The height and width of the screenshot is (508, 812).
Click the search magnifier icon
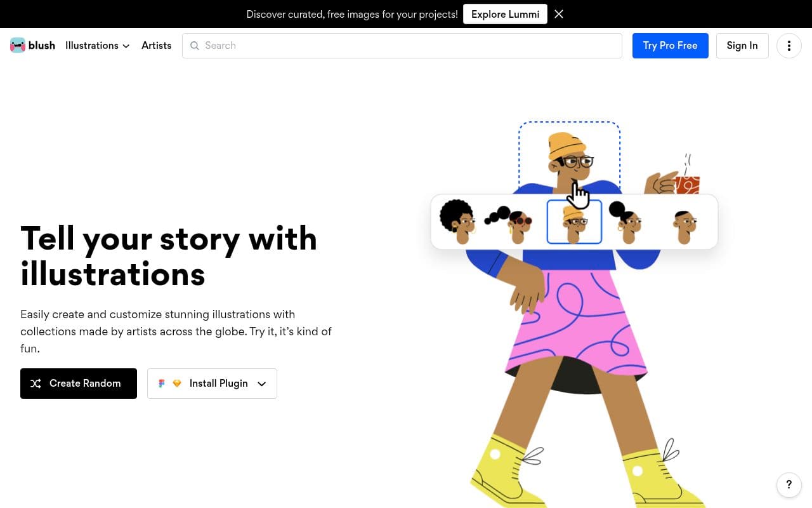coord(195,46)
